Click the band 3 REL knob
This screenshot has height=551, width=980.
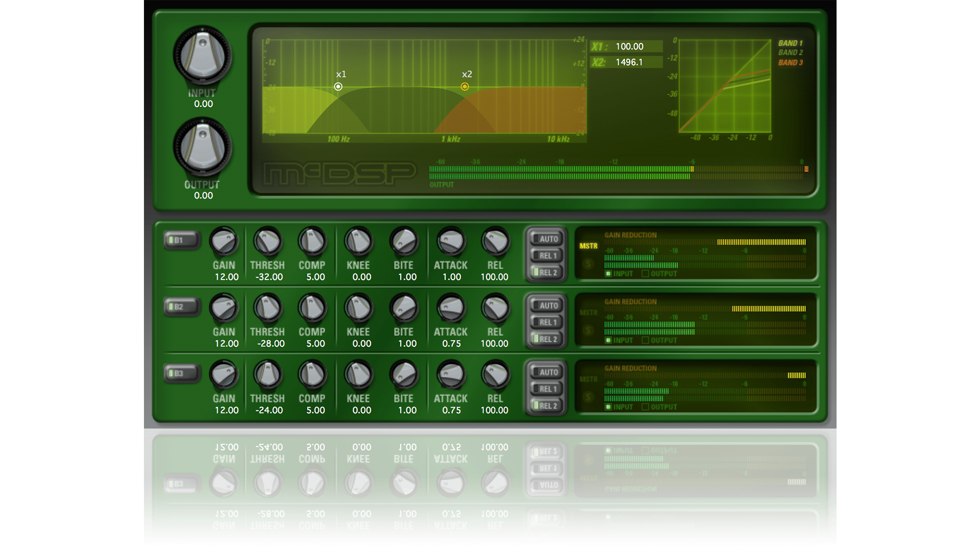(495, 375)
